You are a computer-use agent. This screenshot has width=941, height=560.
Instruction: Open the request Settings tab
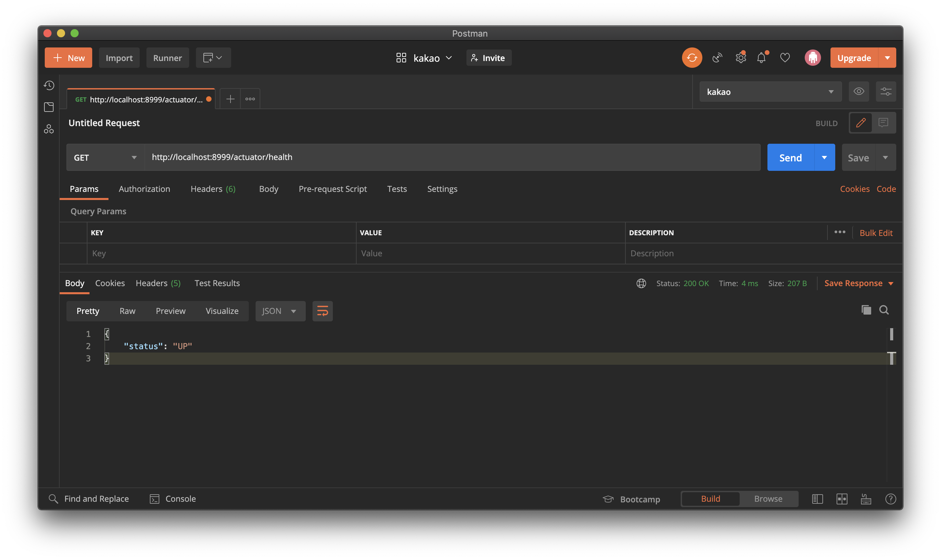(x=442, y=189)
